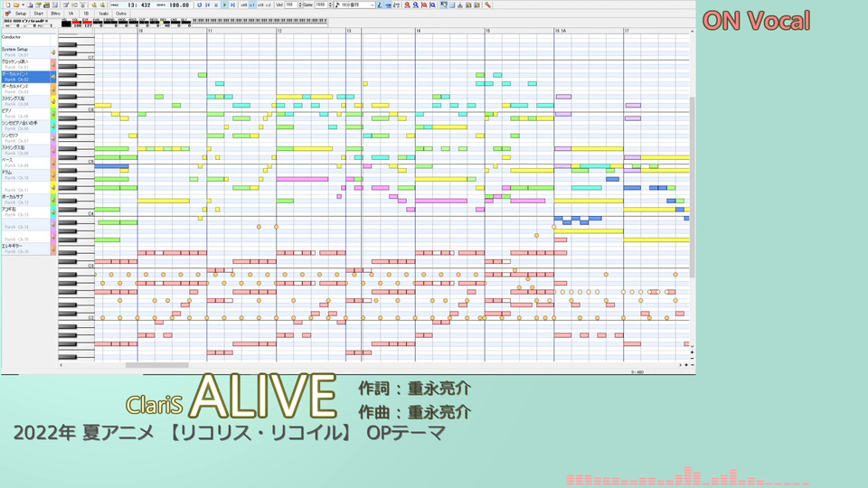Screen dimensions: 868x488
Task: Click the vertical scrollbar of piano roll
Action: pos(692,188)
